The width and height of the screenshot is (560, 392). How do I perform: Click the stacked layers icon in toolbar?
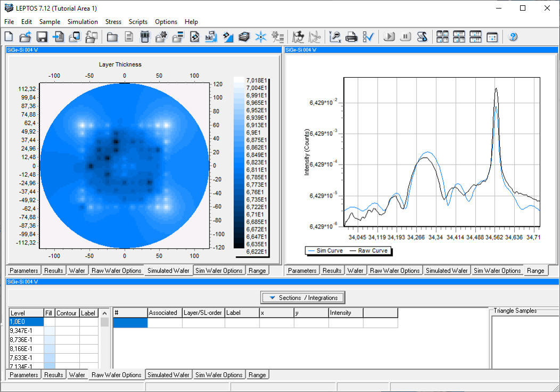(x=244, y=37)
